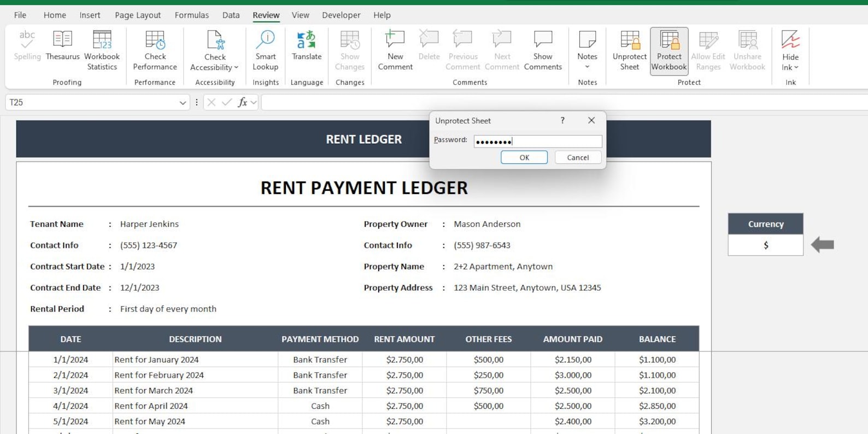This screenshot has height=434, width=868.
Task: Click the Insert Function fx icon
Action: [242, 103]
